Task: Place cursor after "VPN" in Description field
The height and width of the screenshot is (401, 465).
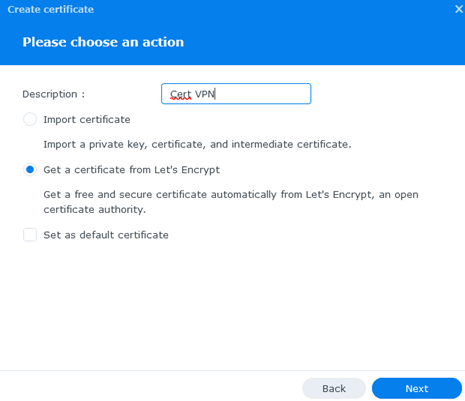Action: click(215, 94)
